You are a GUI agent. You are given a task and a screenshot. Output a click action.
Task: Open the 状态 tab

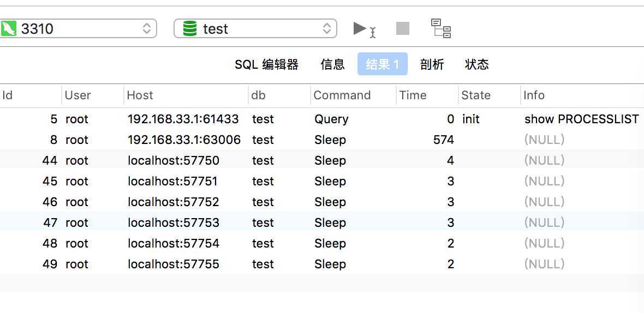[477, 64]
